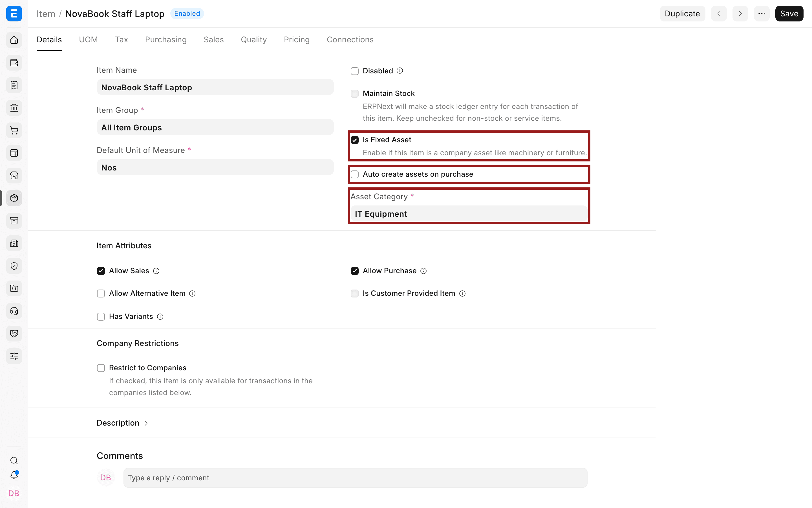
Task: Open the Stock box sidebar icon
Action: [x=14, y=198]
